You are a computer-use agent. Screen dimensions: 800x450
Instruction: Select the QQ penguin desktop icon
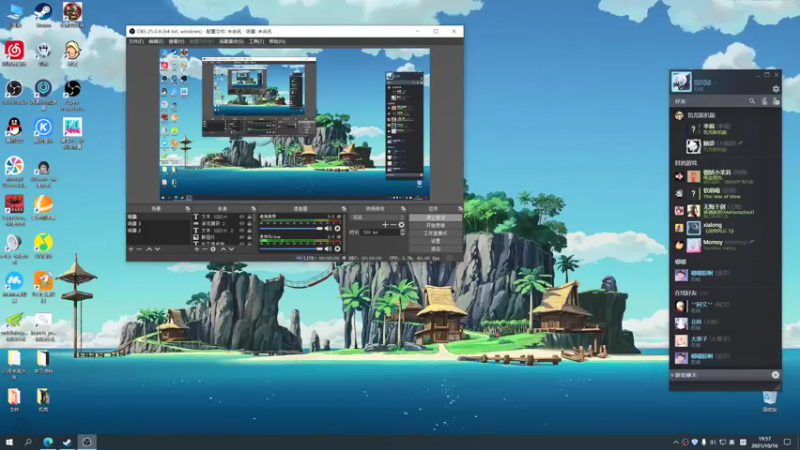coord(14,131)
